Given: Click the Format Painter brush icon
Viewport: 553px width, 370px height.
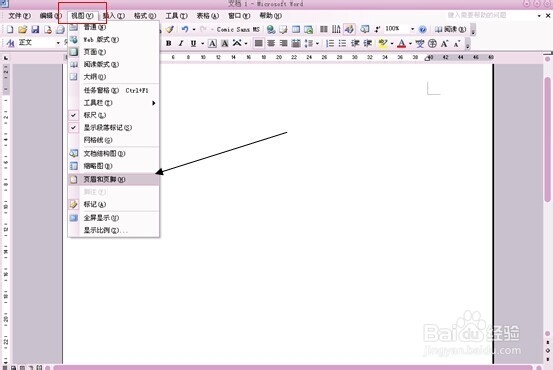Looking at the screenshot, I should pos(170,29).
